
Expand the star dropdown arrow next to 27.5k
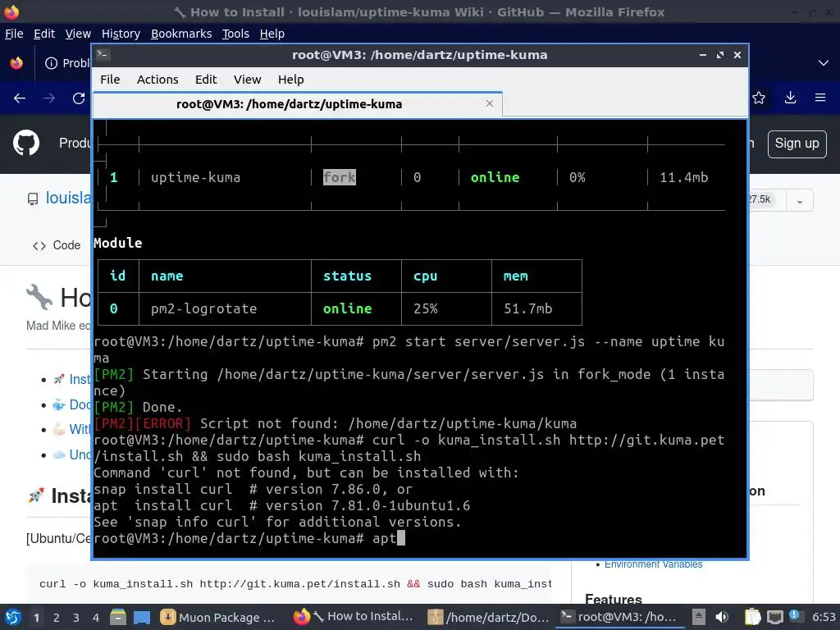point(800,202)
